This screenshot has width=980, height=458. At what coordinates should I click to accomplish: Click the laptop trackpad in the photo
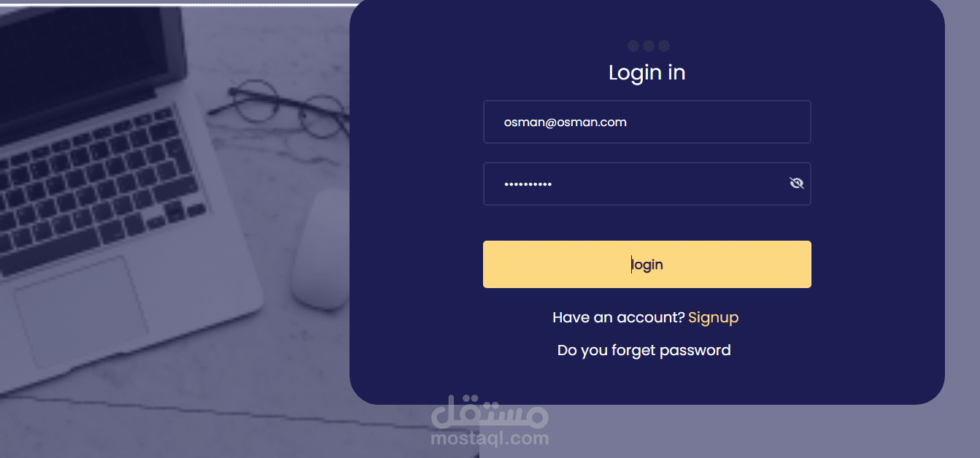80,312
